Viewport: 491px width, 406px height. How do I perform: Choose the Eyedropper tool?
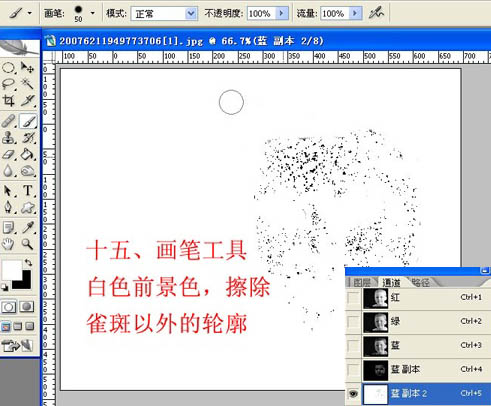click(28, 227)
